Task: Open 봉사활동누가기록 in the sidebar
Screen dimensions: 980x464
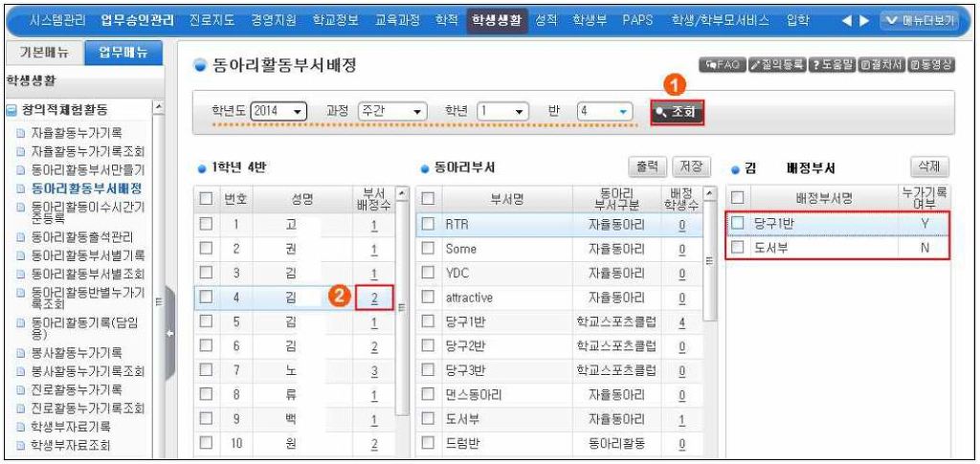Action: click(x=77, y=353)
